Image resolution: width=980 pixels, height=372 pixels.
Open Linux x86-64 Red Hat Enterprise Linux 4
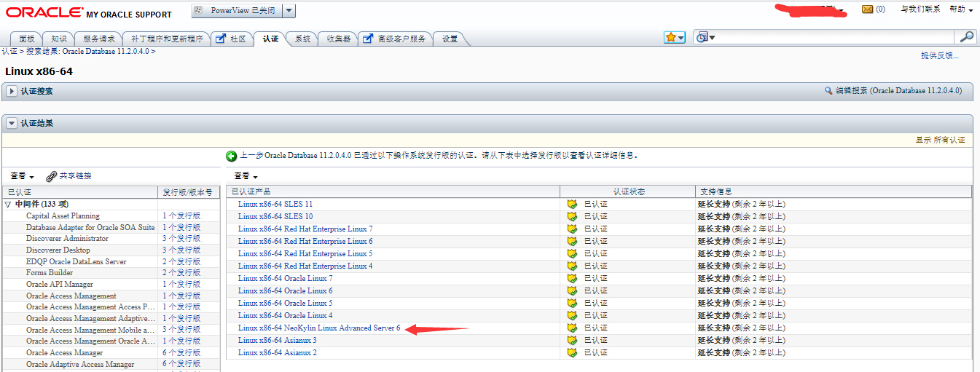pyautogui.click(x=305, y=266)
